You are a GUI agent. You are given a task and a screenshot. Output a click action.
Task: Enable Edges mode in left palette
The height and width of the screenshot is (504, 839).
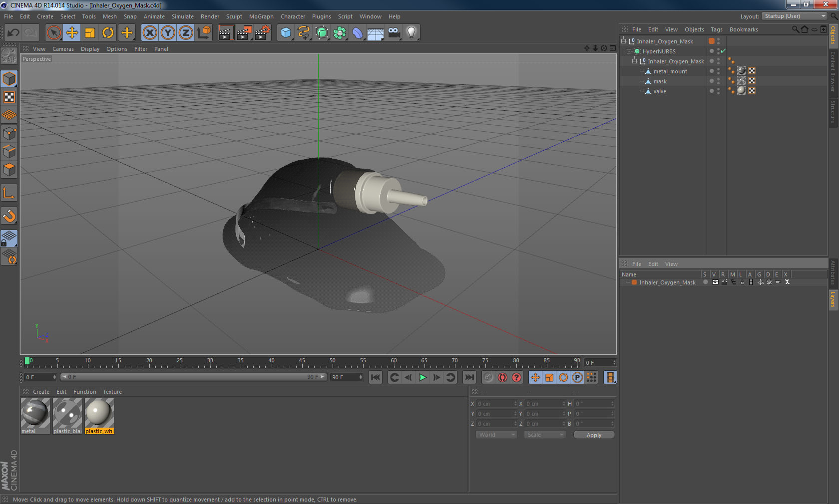point(9,152)
